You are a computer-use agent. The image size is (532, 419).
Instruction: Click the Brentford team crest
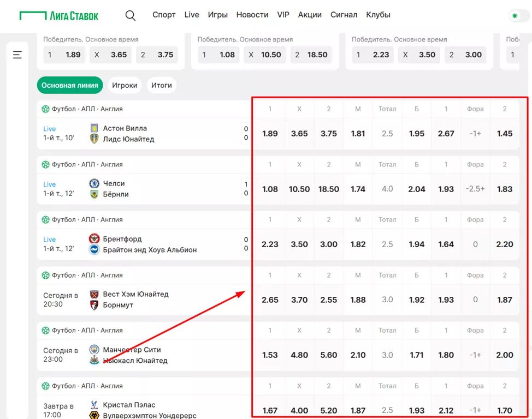pyautogui.click(x=94, y=239)
